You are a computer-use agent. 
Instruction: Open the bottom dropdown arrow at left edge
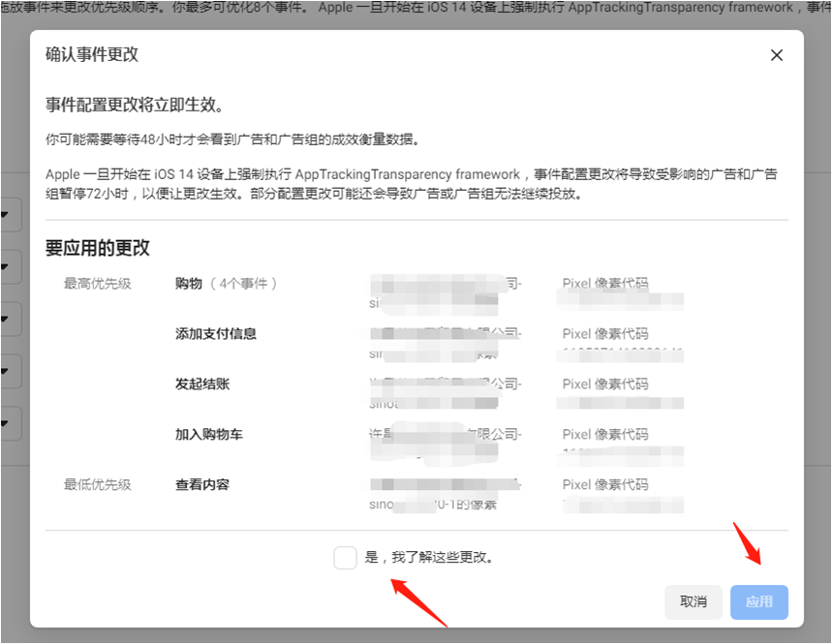point(6,423)
